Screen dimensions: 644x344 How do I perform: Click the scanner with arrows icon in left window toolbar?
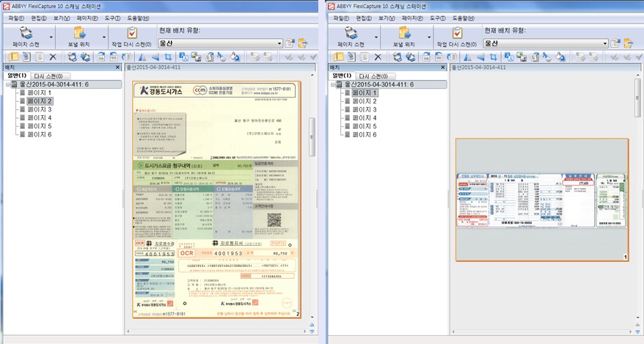coord(73,57)
